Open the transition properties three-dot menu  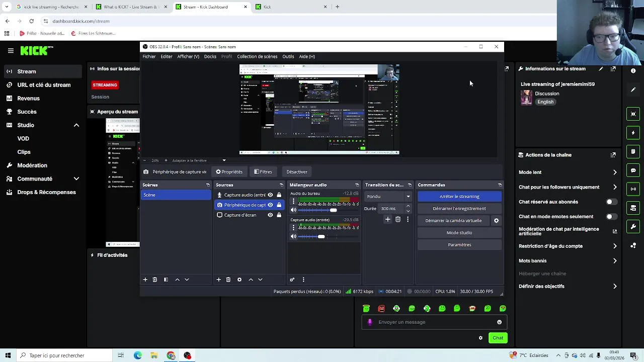click(408, 219)
